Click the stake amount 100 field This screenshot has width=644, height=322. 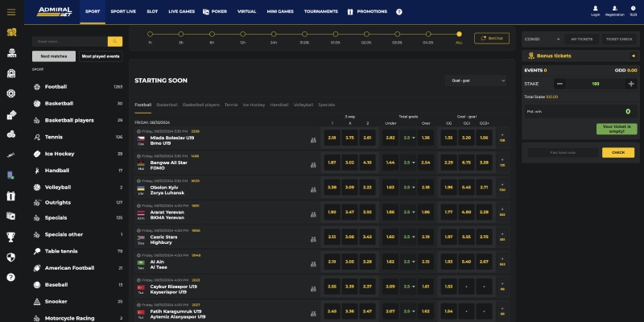point(595,84)
